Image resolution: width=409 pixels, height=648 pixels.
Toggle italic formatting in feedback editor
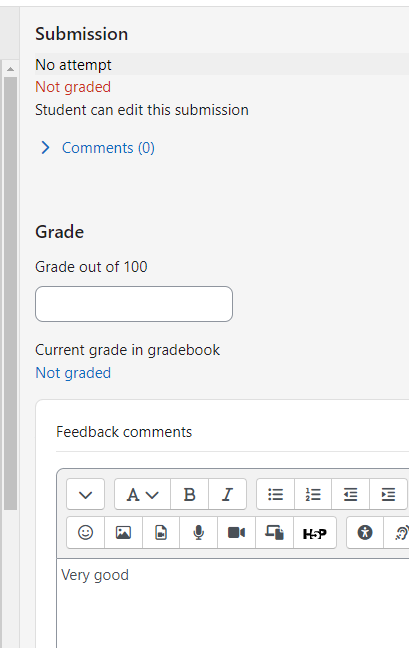click(228, 494)
